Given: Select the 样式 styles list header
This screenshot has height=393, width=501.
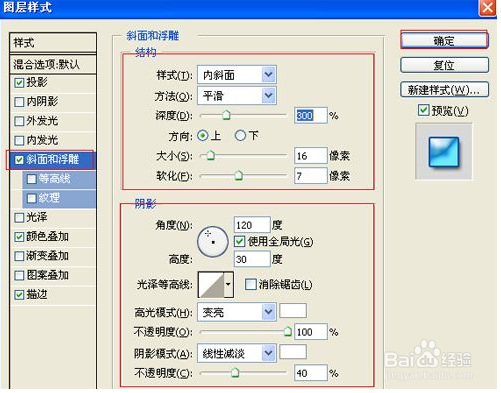Looking at the screenshot, I should pyautogui.click(x=53, y=43).
